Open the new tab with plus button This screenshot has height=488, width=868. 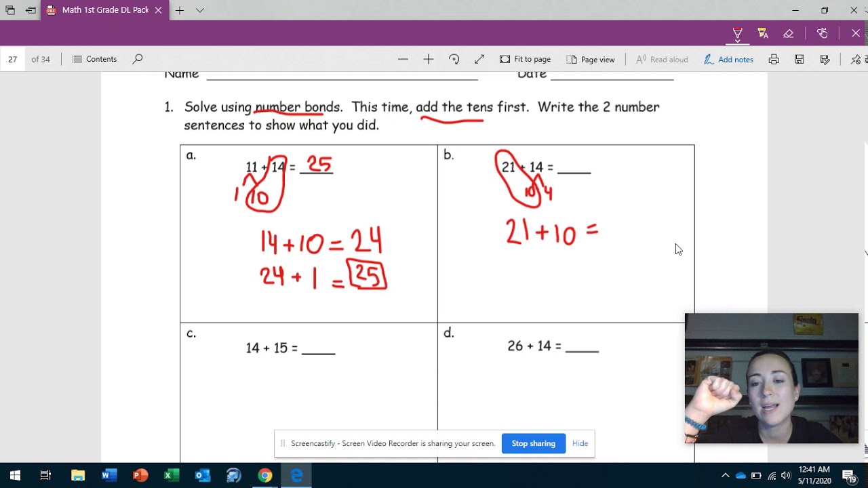(180, 10)
